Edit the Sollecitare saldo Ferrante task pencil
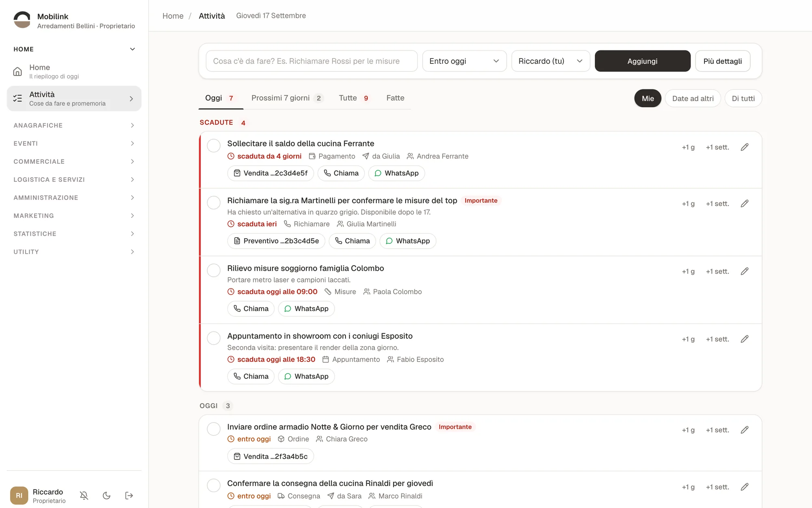Viewport: 812px width, 508px height. point(745,147)
